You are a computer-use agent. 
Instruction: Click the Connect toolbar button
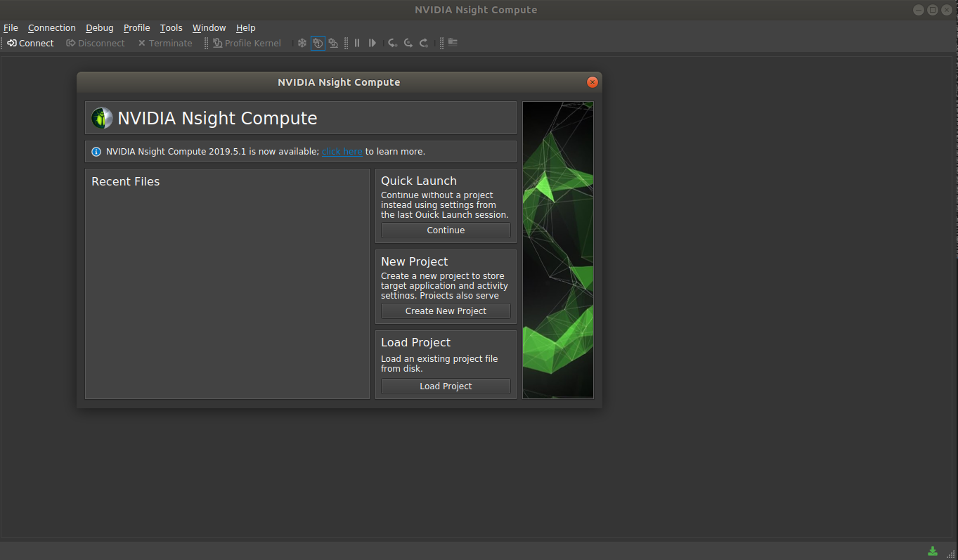(x=30, y=43)
